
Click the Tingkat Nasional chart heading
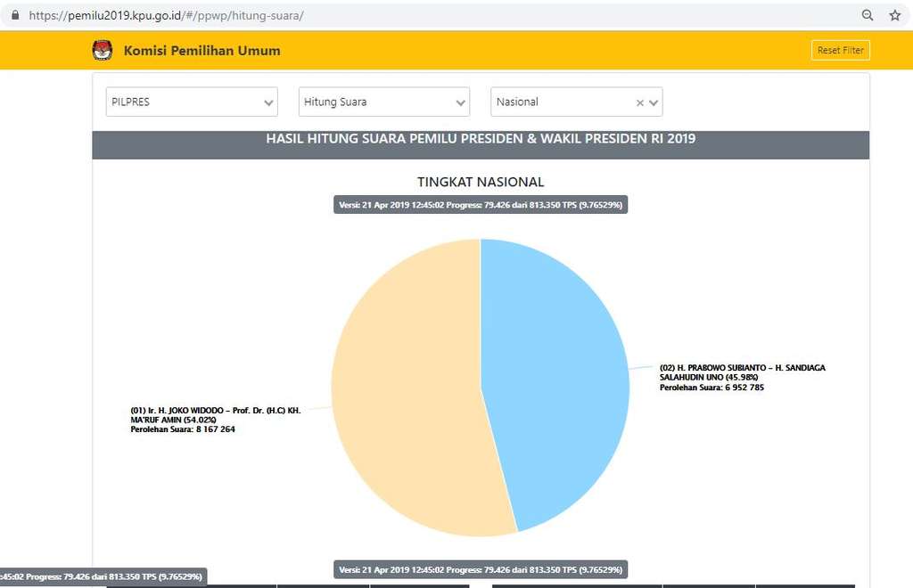(481, 182)
